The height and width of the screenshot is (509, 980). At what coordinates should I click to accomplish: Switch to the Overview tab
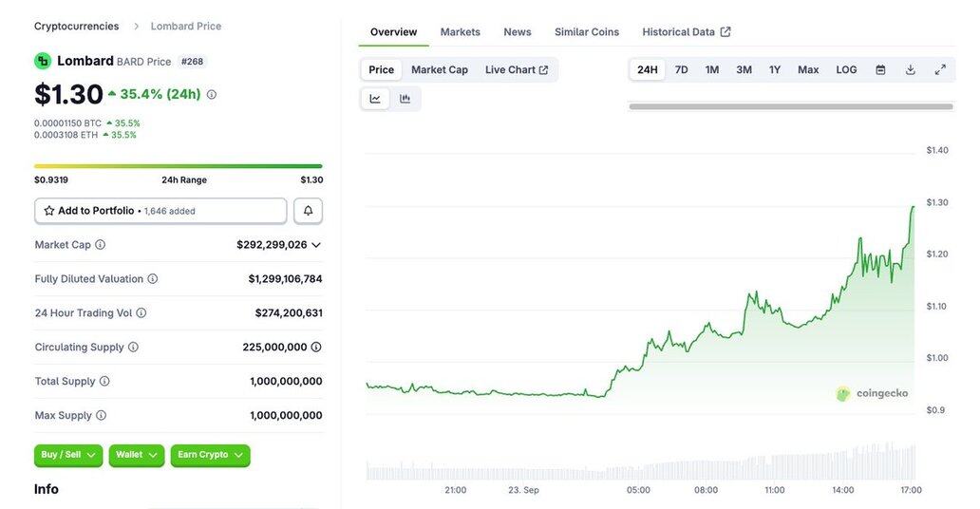393,32
